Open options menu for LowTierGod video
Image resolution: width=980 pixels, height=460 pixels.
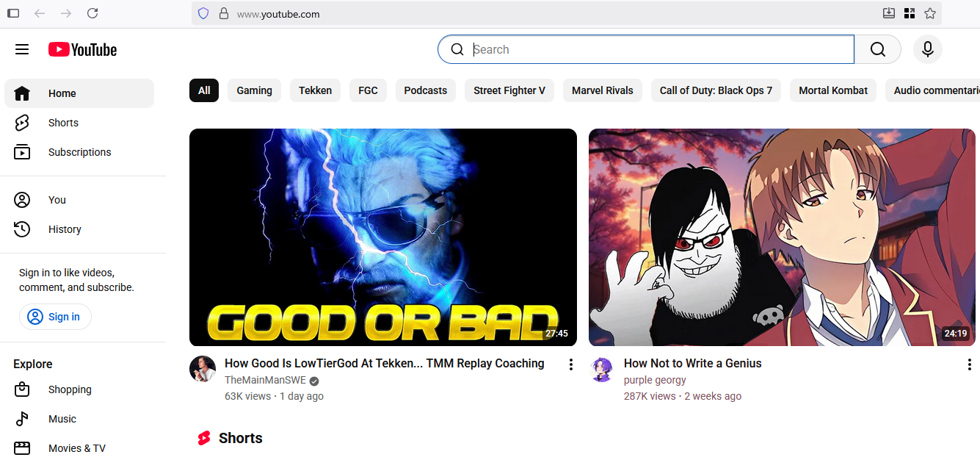pyautogui.click(x=570, y=364)
